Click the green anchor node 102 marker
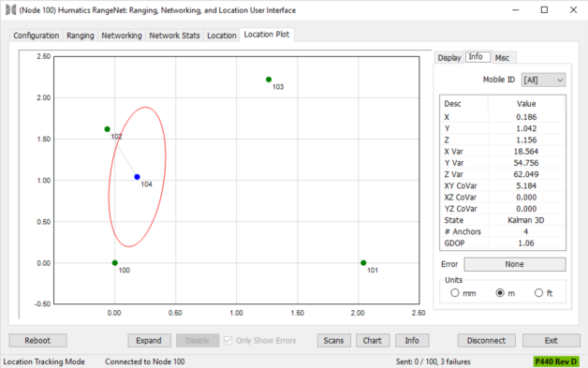Image resolution: width=588 pixels, height=368 pixels. point(108,129)
